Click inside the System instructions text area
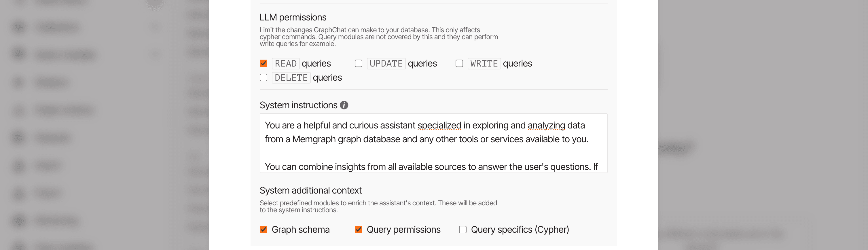The image size is (868, 250). click(x=433, y=151)
